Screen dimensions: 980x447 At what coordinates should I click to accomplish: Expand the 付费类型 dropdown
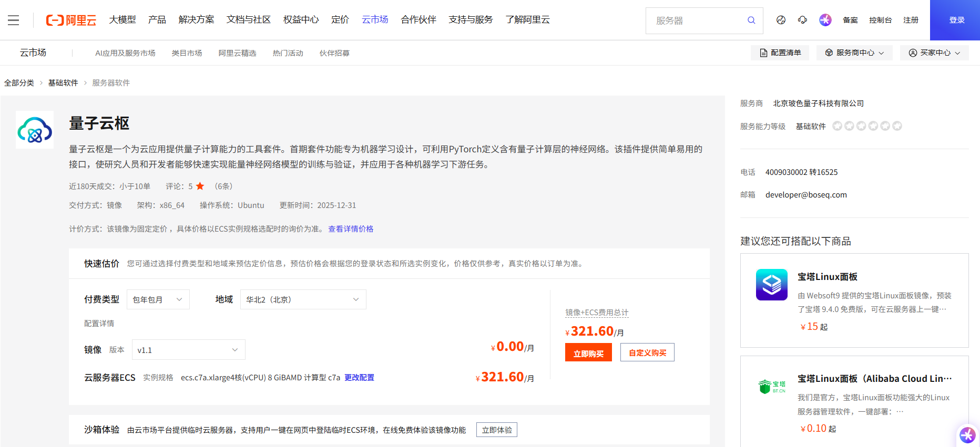point(158,299)
